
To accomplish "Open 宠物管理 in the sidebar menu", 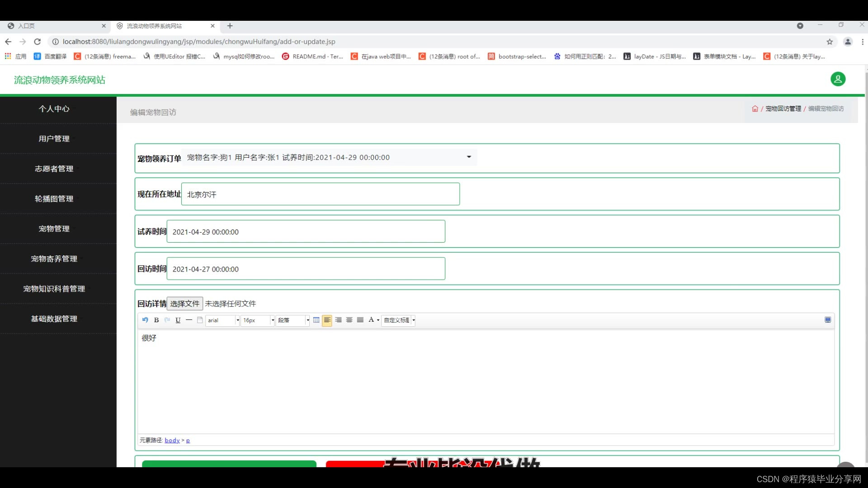I will click(54, 229).
